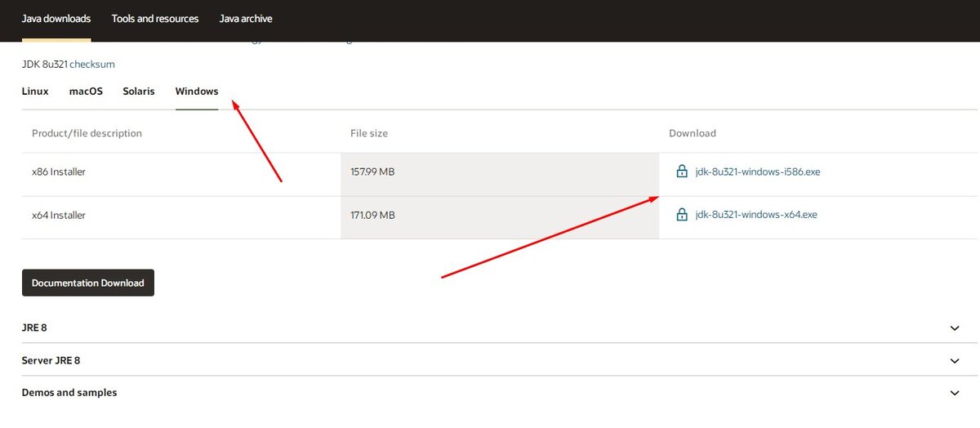Click the lock icon beside jdk-8u321-windows-x64.exe
This screenshot has width=980, height=428.
click(x=682, y=215)
